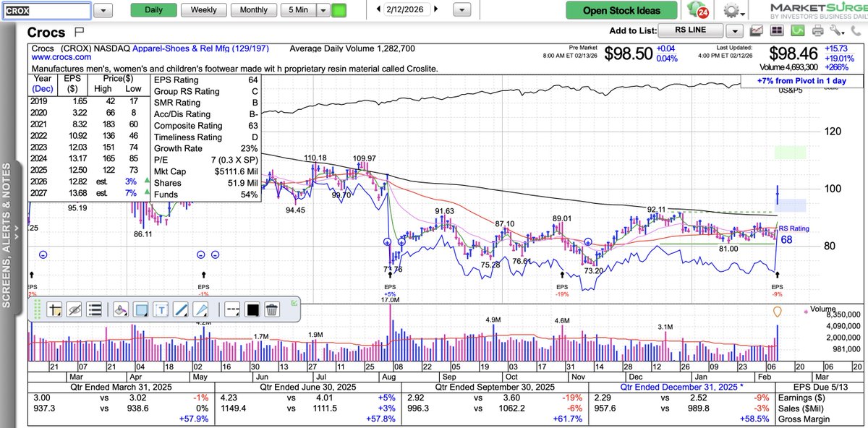Click the Composite Rating 63 row
The width and height of the screenshot is (868, 428).
[x=205, y=126]
